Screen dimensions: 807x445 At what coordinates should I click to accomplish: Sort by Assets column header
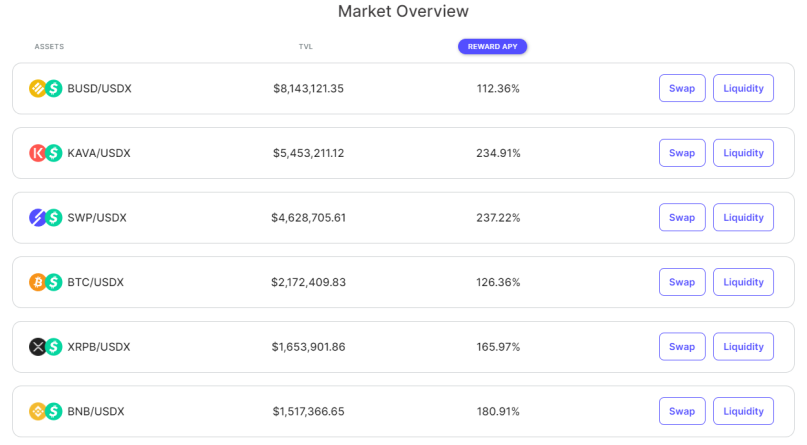click(x=49, y=46)
